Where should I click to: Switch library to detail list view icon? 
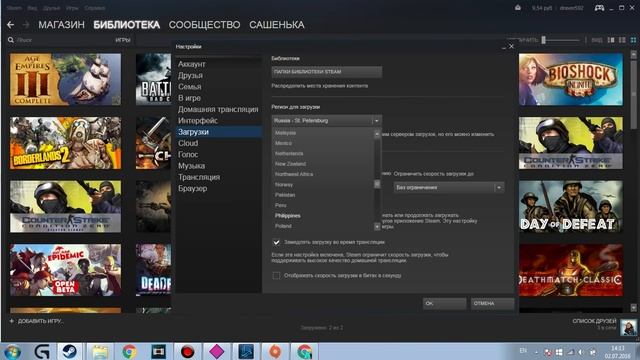coord(611,40)
